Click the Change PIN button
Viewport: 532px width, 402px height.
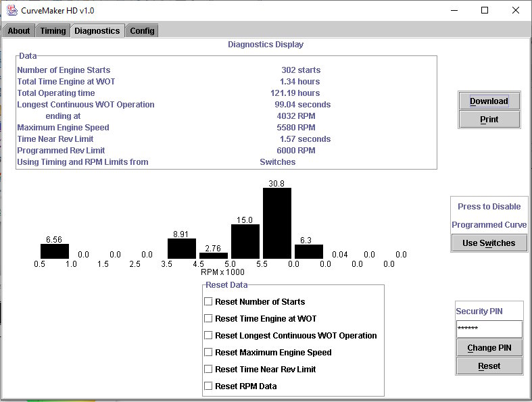pos(489,348)
